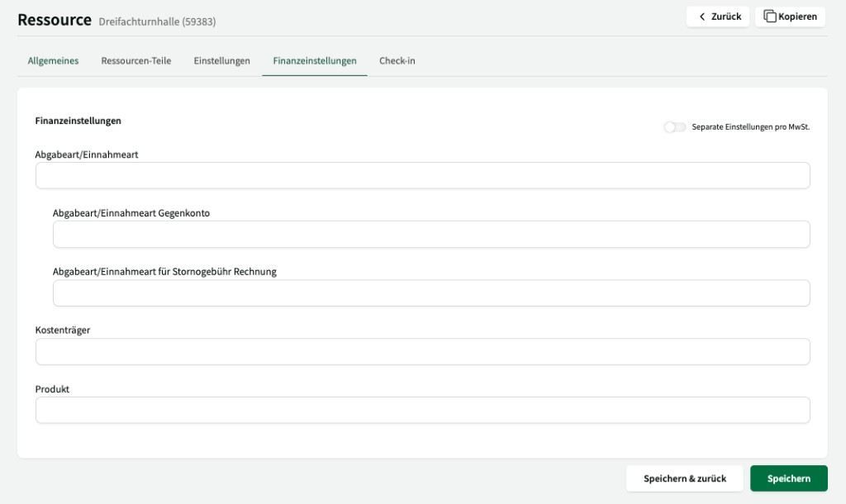Viewport: 846px width, 504px height.
Task: Focus the Abgabeart/Einnahmeart Gegenkonto field
Action: 430,234
